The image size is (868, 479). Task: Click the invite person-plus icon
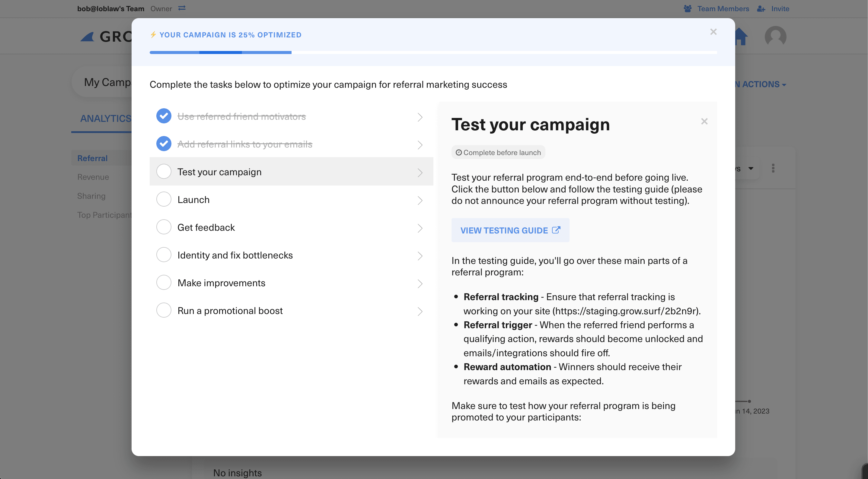[x=761, y=8]
